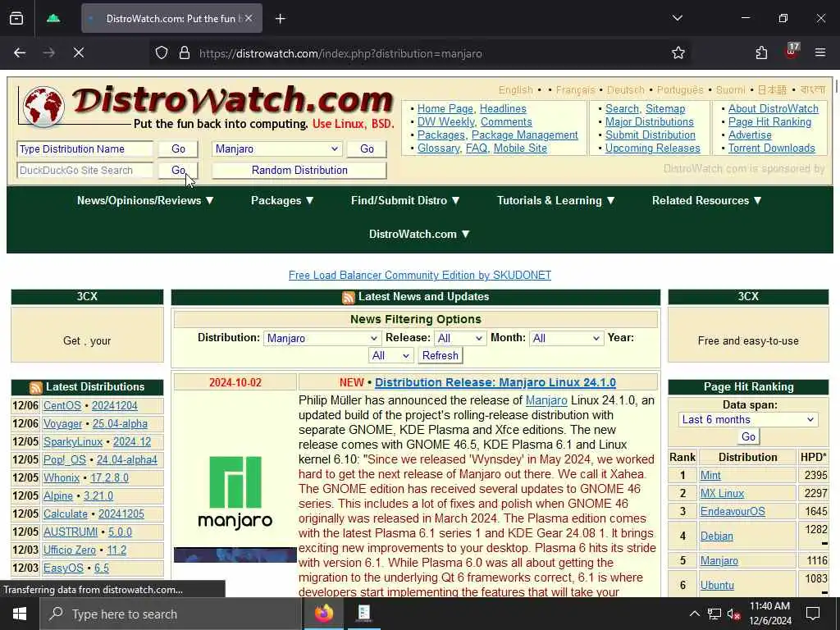Stop the page loading with X button
Screen dimensions: 840x630
(x=78, y=53)
